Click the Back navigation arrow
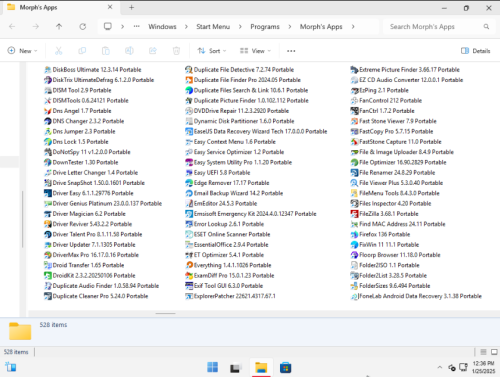The width and height of the screenshot is (500, 377). (12, 26)
